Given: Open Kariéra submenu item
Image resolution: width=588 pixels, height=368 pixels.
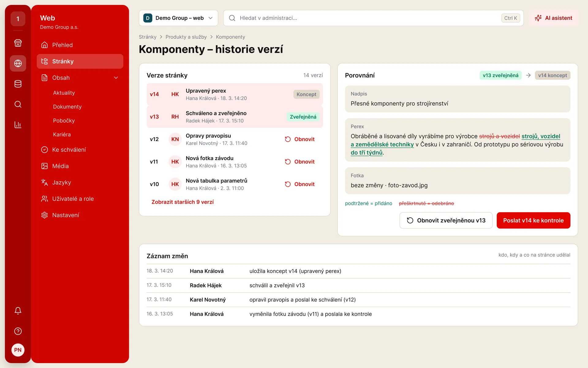Looking at the screenshot, I should (x=62, y=134).
